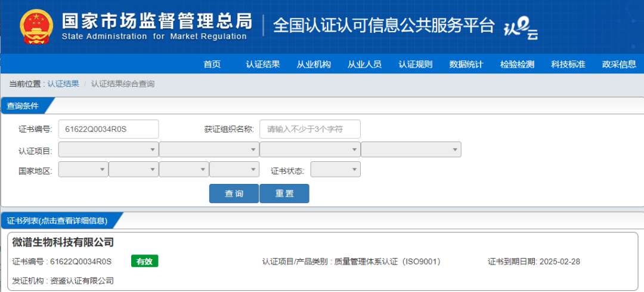Open the fourth 认证项目 dropdown
Screen dimensions: 644x292
pyautogui.click(x=411, y=149)
